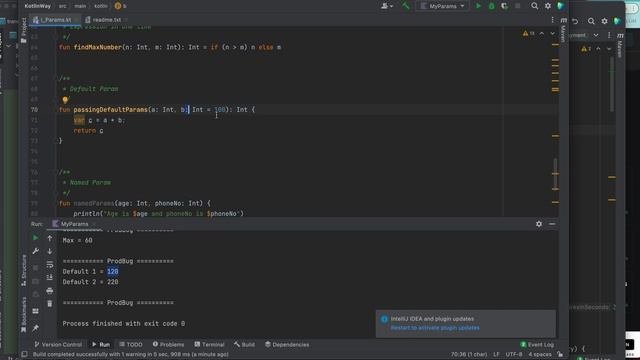The image size is (640, 360).
Task: Open MyParams run configuration dropdown
Action: point(442,6)
